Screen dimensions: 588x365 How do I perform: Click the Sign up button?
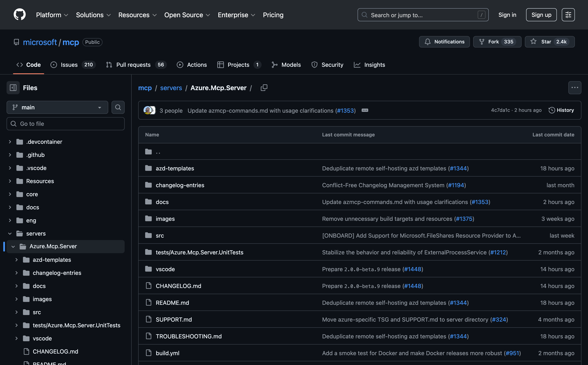click(x=541, y=15)
